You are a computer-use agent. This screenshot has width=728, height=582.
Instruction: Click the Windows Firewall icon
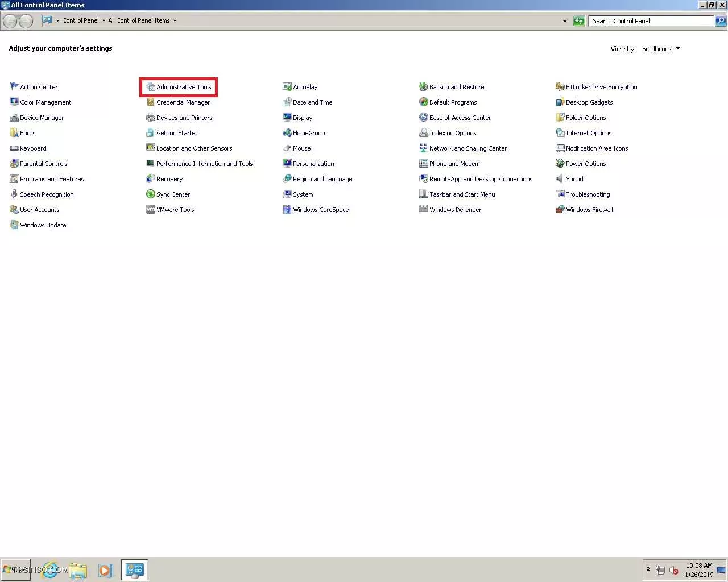click(x=560, y=209)
